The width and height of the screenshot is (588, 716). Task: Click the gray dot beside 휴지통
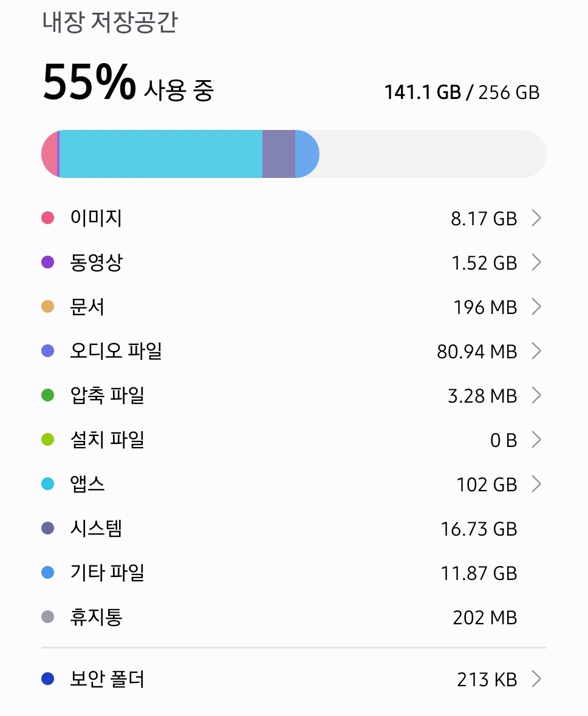(47, 617)
